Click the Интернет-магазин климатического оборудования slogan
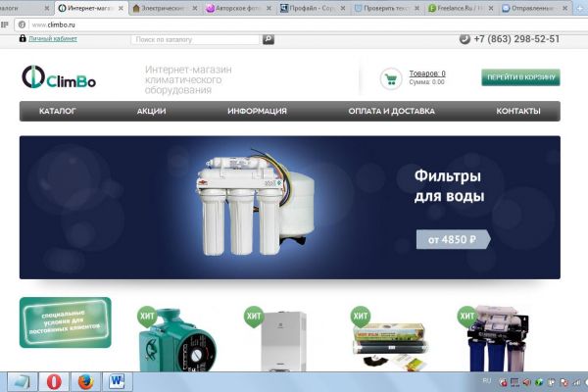588x392 pixels. pos(188,80)
